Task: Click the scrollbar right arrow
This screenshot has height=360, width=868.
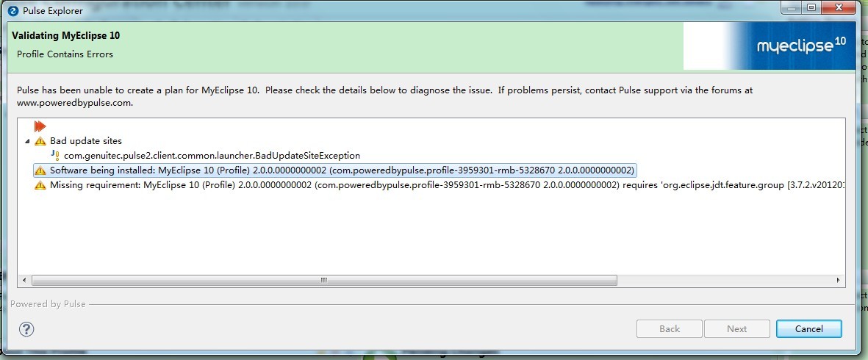Action: (x=838, y=281)
